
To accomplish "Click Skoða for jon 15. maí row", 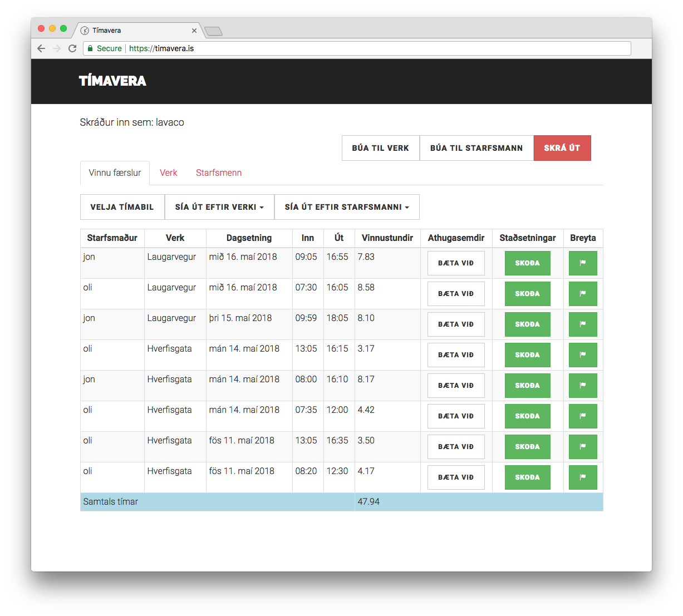I will pos(528,324).
